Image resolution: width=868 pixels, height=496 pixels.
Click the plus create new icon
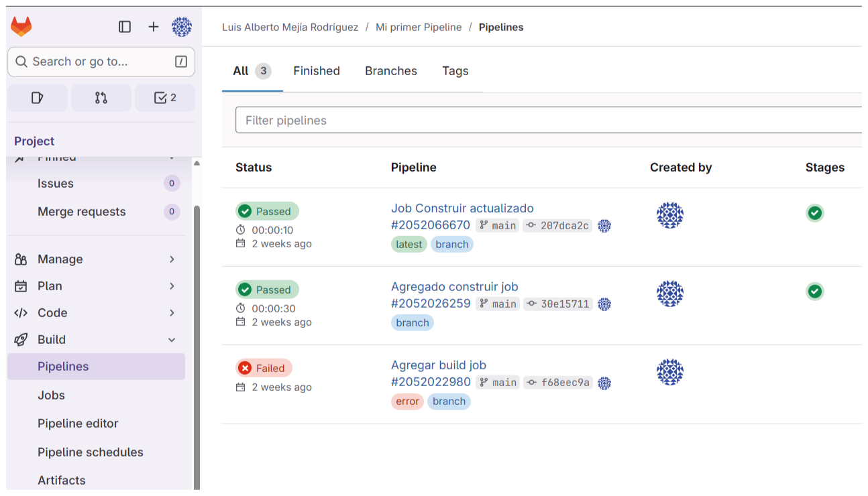tap(154, 27)
